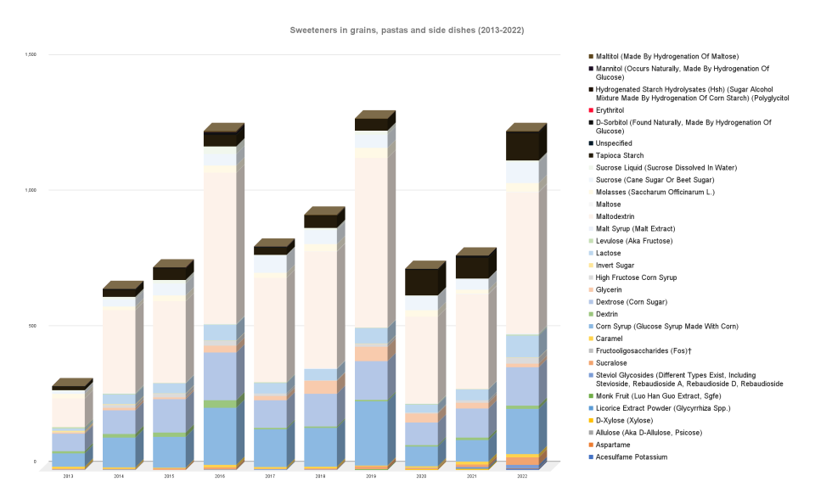Viewport: 815px width, 504px height.
Task: Click the 1,500 y-axis value label
Action: [31, 54]
